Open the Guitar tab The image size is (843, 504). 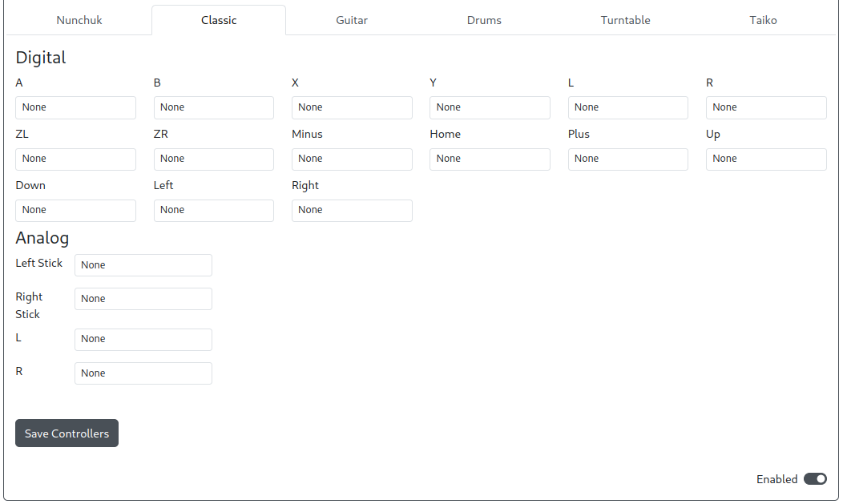click(x=352, y=20)
